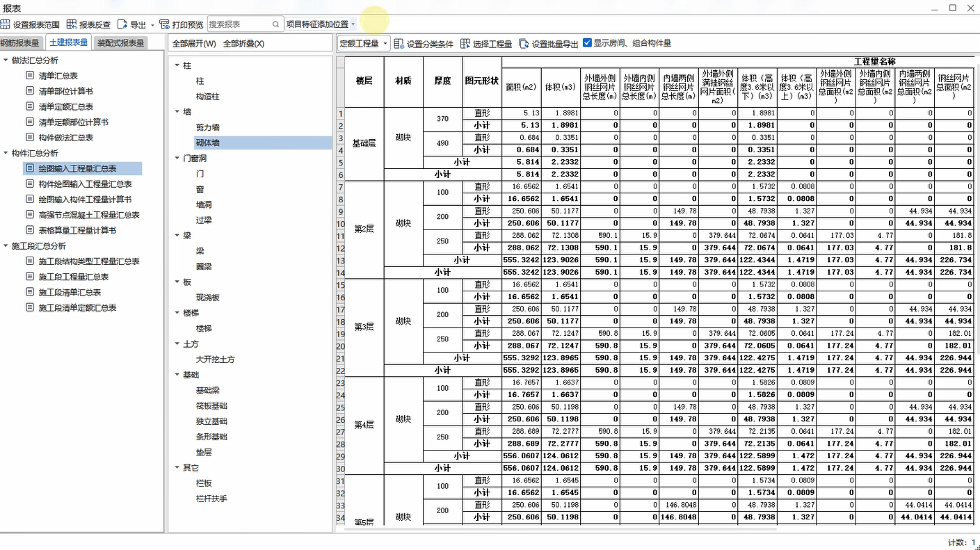980x550 pixels.
Task: Click report icon beside 施工段结构类型工程量汇总表
Action: (x=30, y=261)
